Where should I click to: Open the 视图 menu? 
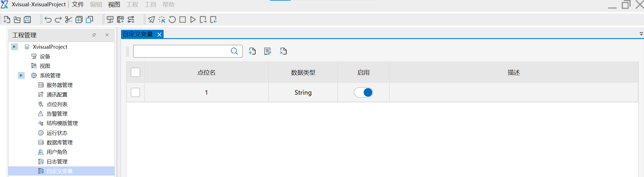(114, 5)
